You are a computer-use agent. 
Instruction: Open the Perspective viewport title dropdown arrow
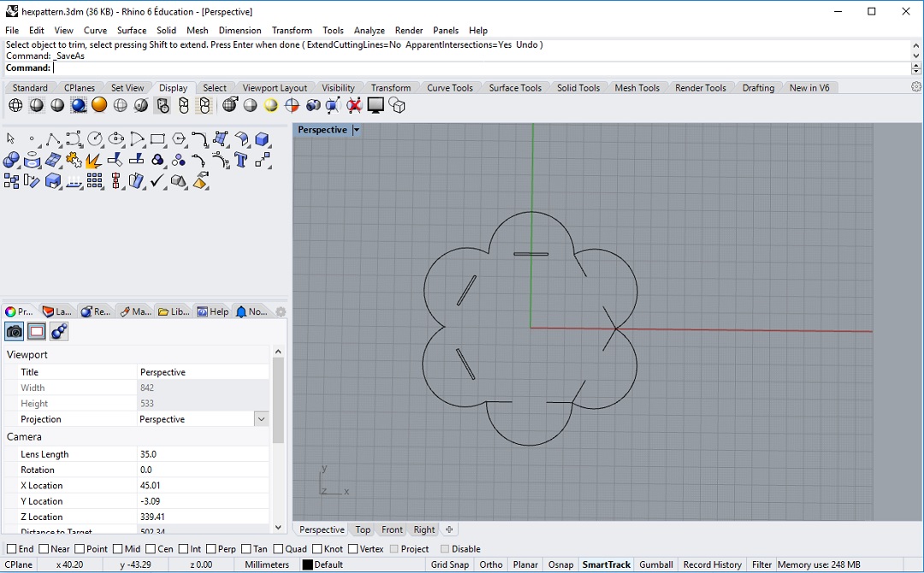(x=356, y=130)
